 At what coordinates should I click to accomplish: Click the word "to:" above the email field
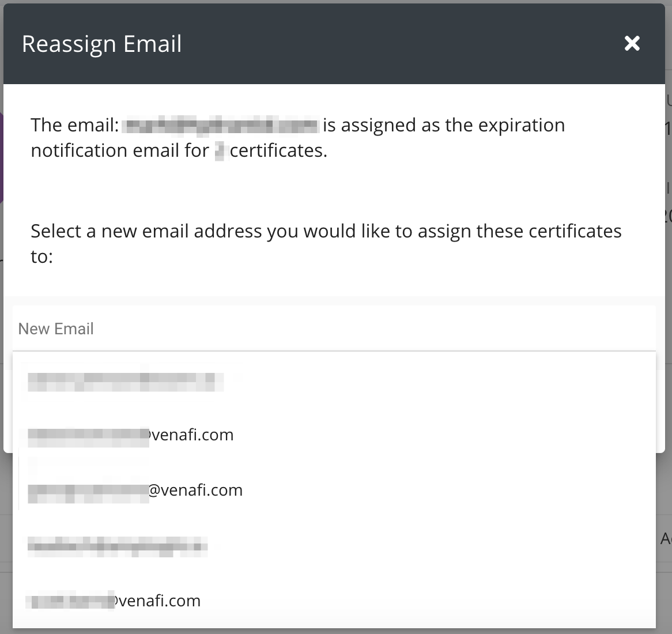[42, 256]
